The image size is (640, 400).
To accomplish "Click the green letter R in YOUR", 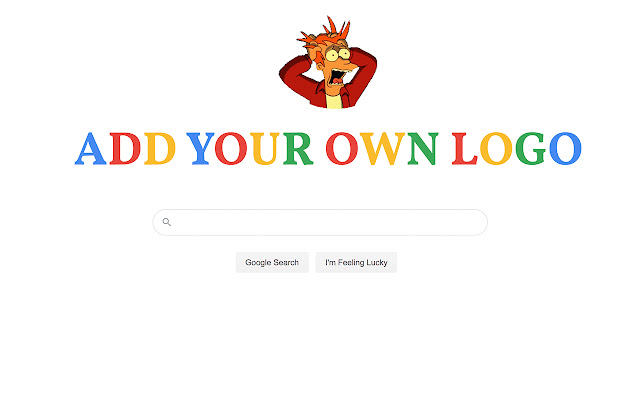I will (x=298, y=149).
